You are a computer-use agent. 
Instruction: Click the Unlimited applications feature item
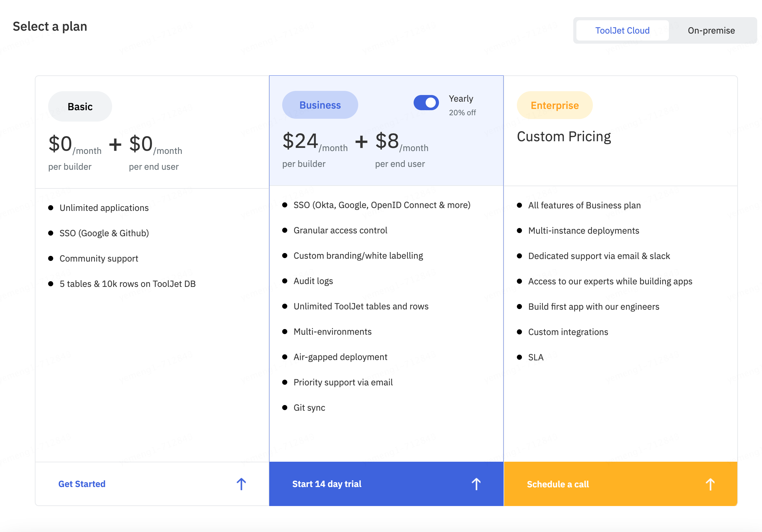tap(104, 208)
